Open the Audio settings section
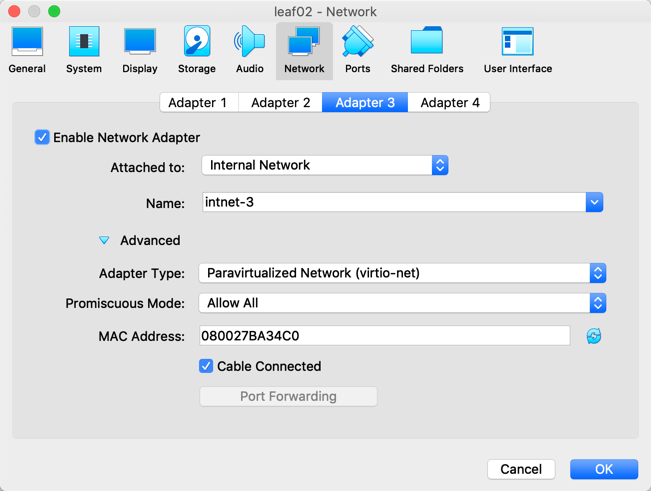The image size is (651, 491). [249, 50]
